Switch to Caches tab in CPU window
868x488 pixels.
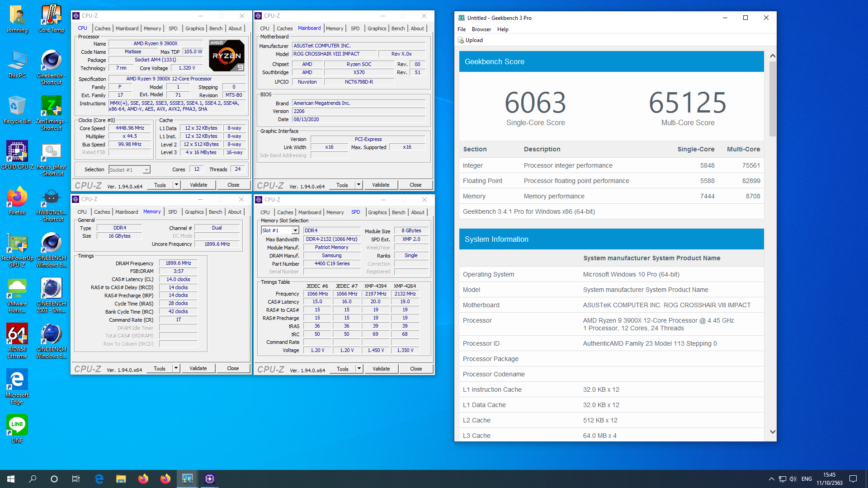(103, 28)
